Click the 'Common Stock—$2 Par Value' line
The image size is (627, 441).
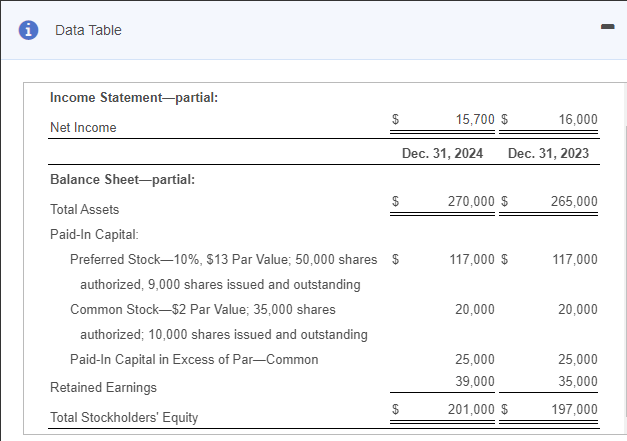(203, 309)
